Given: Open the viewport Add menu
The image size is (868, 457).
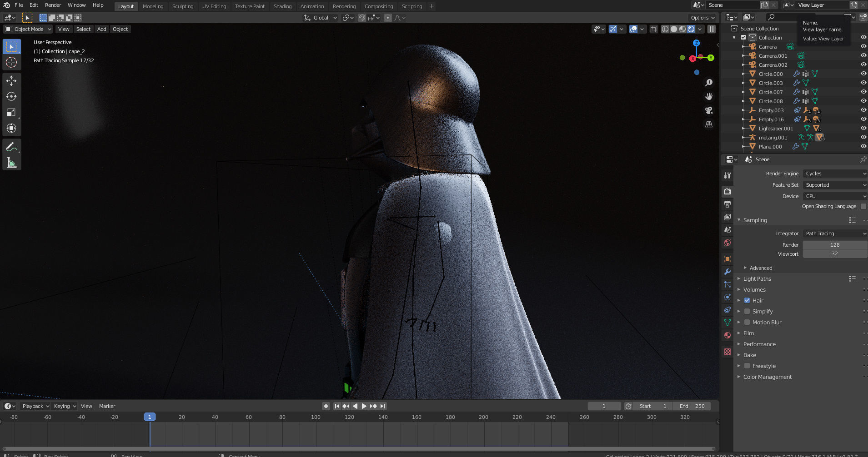Looking at the screenshot, I should coord(101,29).
